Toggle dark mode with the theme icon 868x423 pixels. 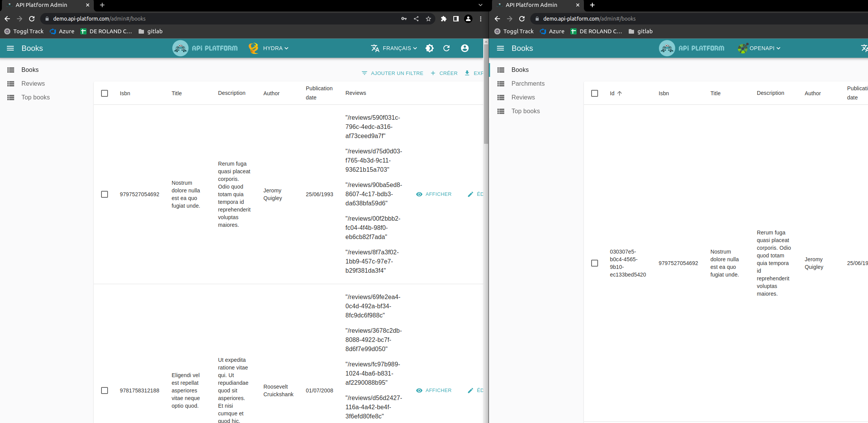click(x=430, y=48)
